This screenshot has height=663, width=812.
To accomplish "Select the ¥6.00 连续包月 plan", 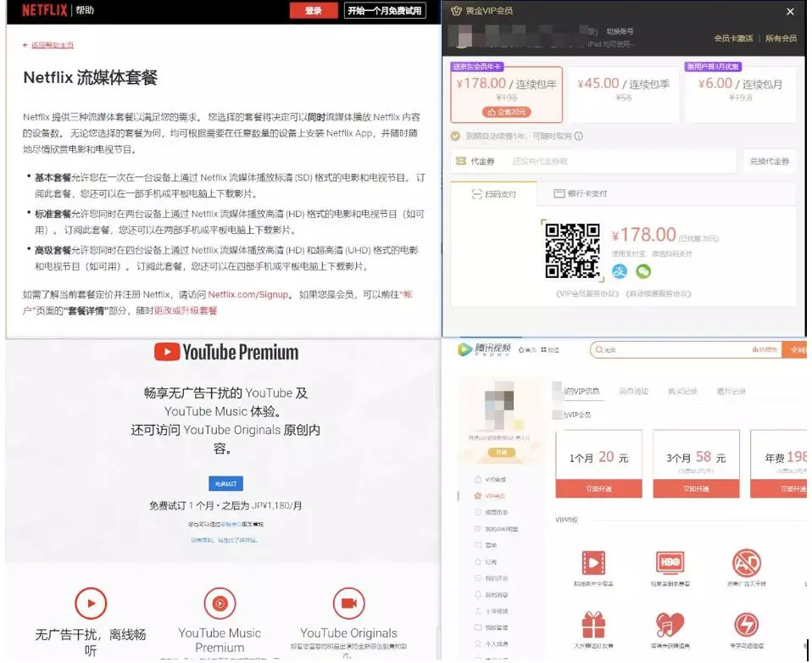I will 740,94.
